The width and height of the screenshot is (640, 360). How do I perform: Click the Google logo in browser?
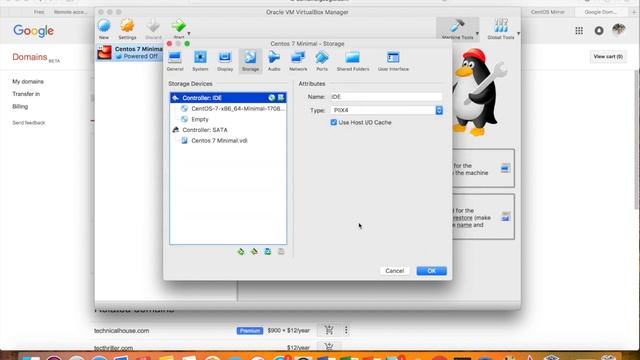[33, 31]
